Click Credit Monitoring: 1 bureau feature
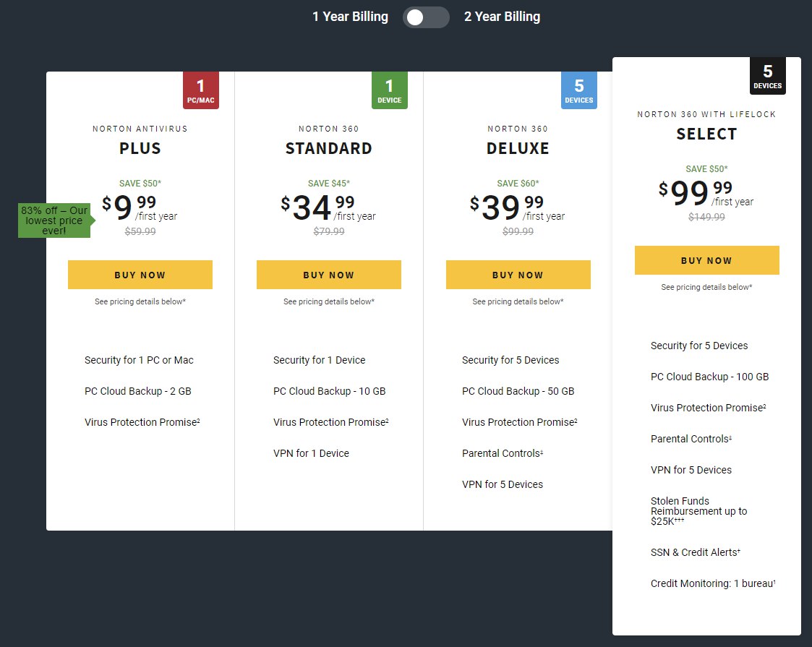 [x=712, y=584]
